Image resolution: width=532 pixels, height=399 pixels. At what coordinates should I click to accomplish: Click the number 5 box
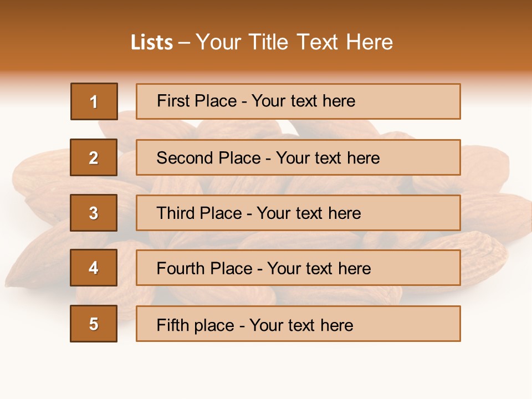tap(94, 324)
